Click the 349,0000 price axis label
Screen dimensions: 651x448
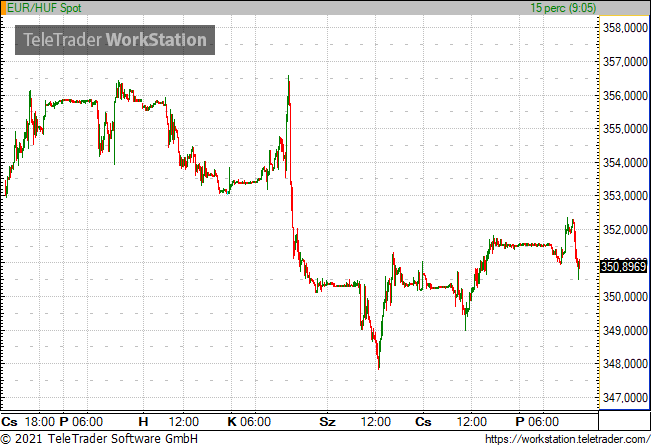pyautogui.click(x=625, y=331)
